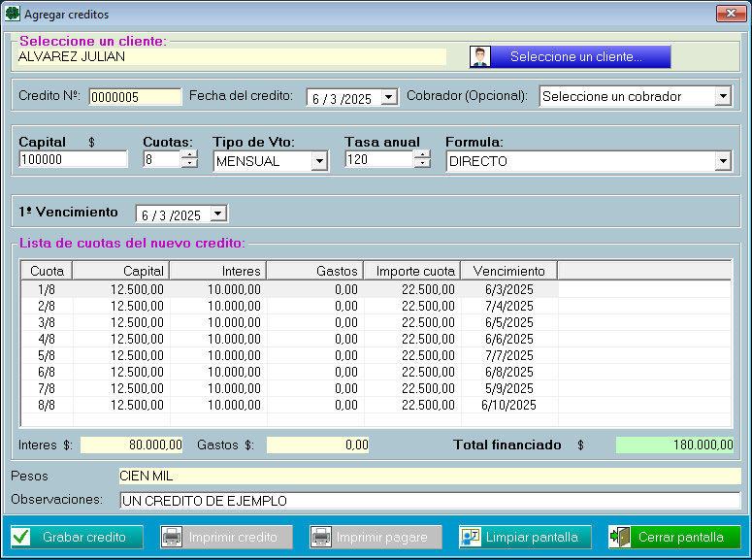Click the Capital amount input field
The height and width of the screenshot is (560, 752).
(73, 160)
